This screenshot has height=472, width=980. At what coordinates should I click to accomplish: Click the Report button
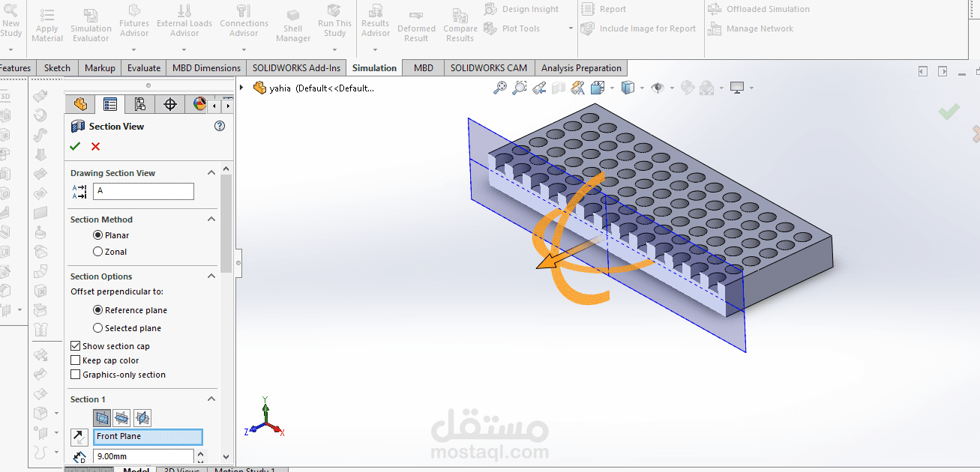604,9
